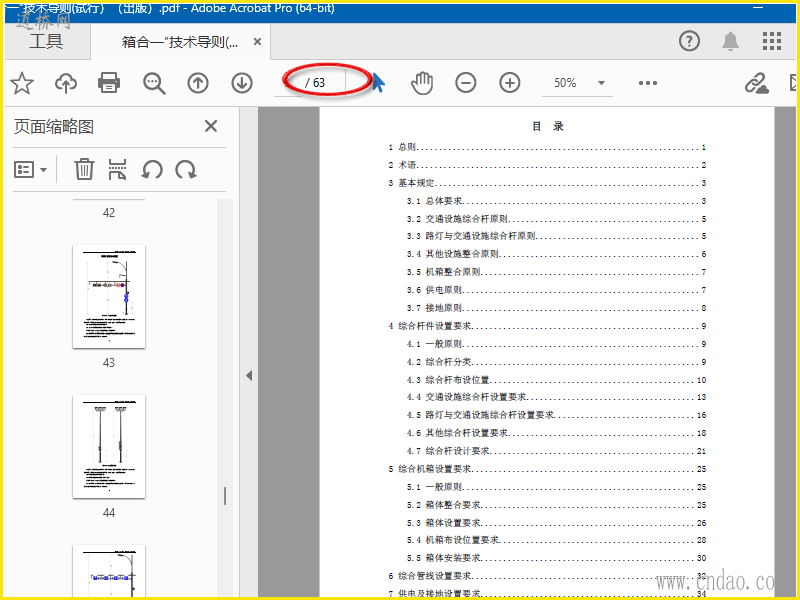Click contents entry 3.3 路灯与交通设施综合杆原则
The width and height of the screenshot is (800, 600).
click(x=556, y=236)
